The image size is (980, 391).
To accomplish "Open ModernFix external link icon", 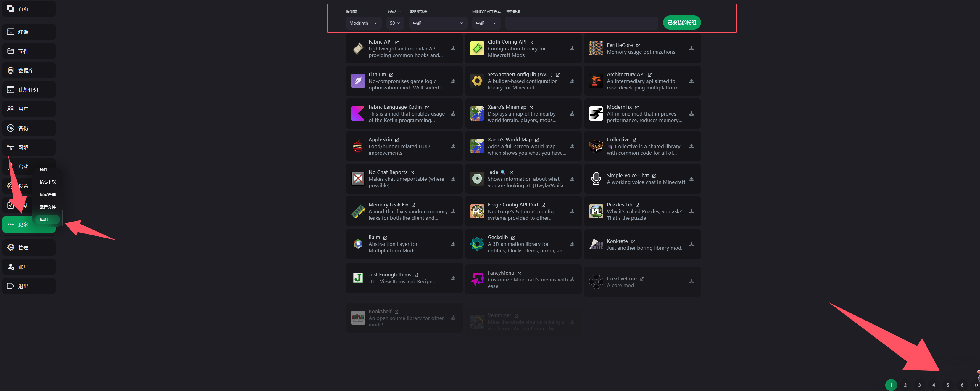I will point(636,107).
